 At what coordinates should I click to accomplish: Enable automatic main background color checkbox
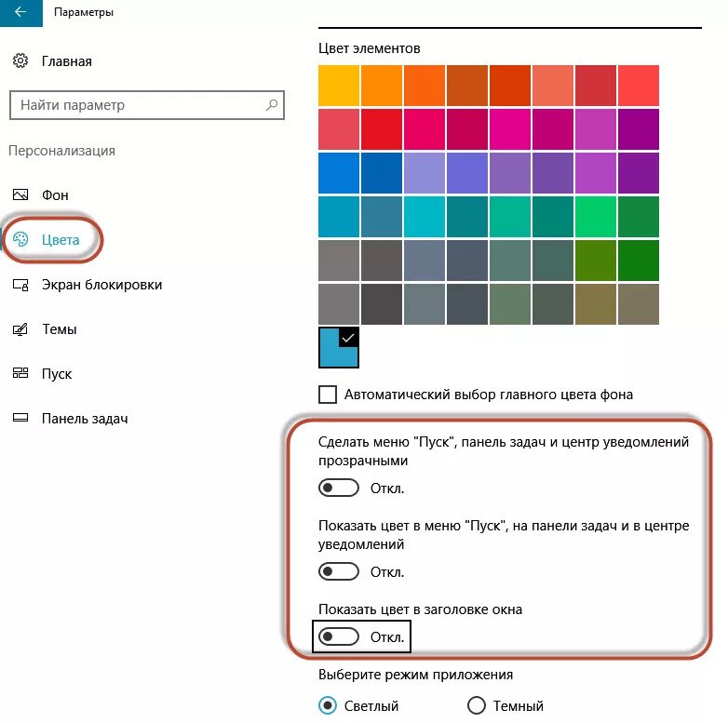pyautogui.click(x=328, y=395)
